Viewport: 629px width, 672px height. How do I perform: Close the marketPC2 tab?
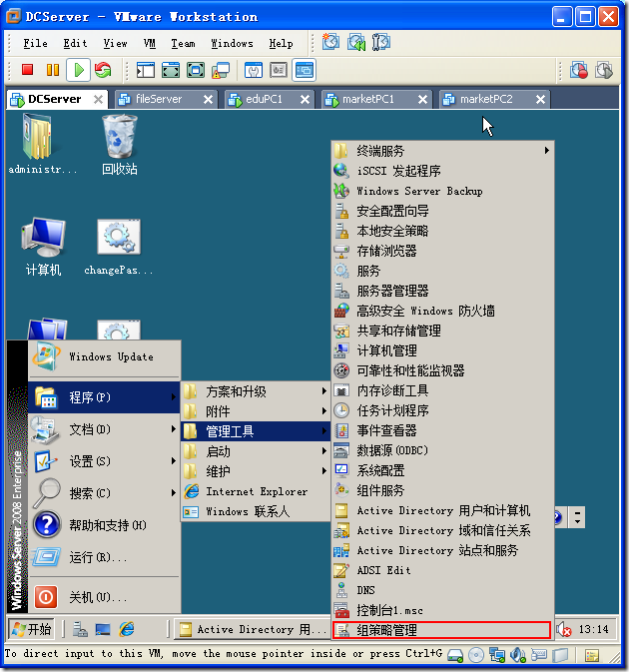tap(540, 100)
